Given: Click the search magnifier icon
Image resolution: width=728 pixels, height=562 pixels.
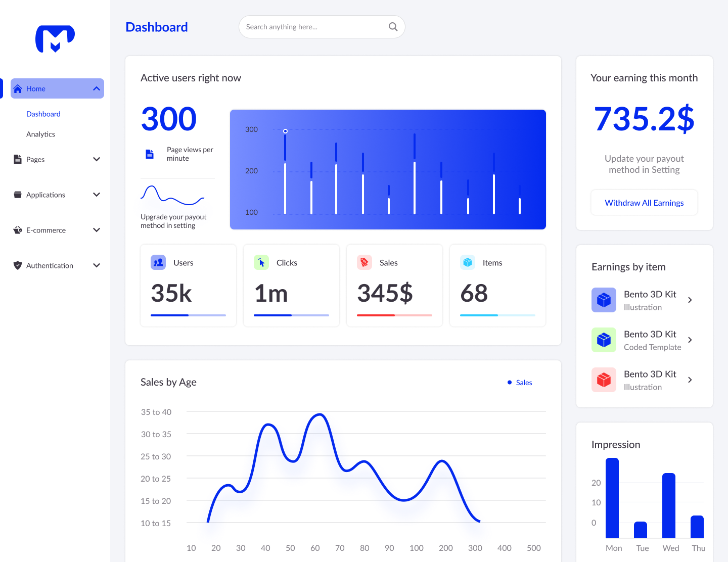Looking at the screenshot, I should [x=393, y=27].
